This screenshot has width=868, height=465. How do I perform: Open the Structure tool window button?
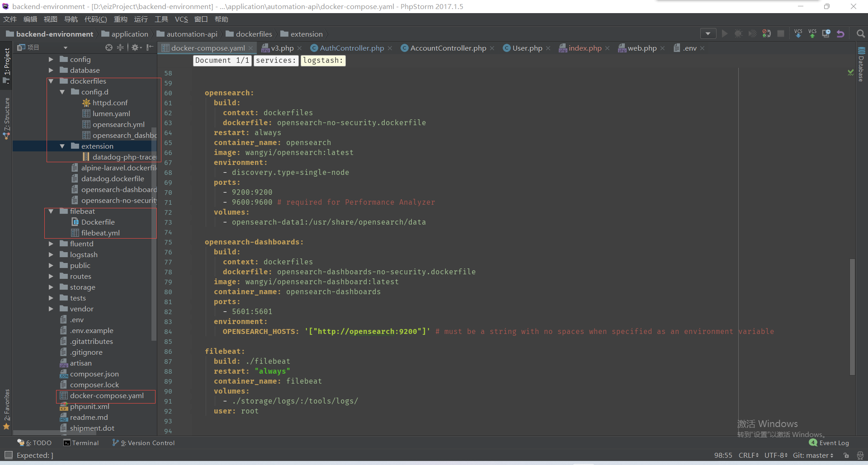tap(7, 114)
